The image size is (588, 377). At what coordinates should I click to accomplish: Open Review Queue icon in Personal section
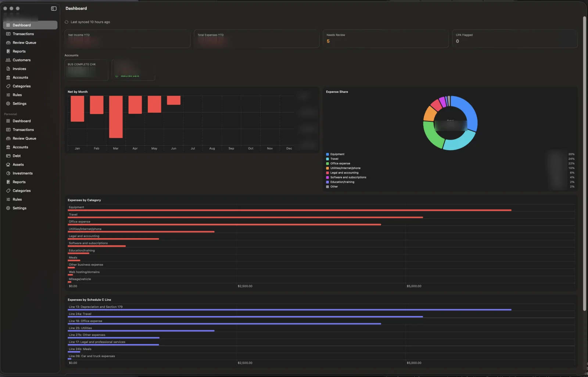[x=8, y=139]
